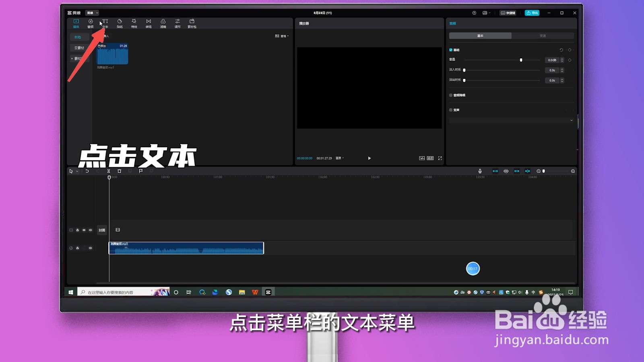
Task: Toggle linkage icon in timeline toolbar
Action: click(x=517, y=171)
